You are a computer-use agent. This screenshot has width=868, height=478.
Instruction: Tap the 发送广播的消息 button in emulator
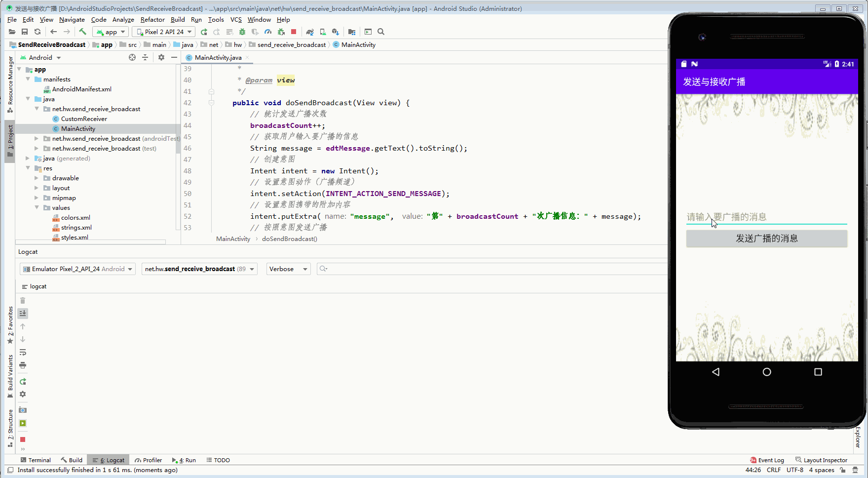point(766,239)
